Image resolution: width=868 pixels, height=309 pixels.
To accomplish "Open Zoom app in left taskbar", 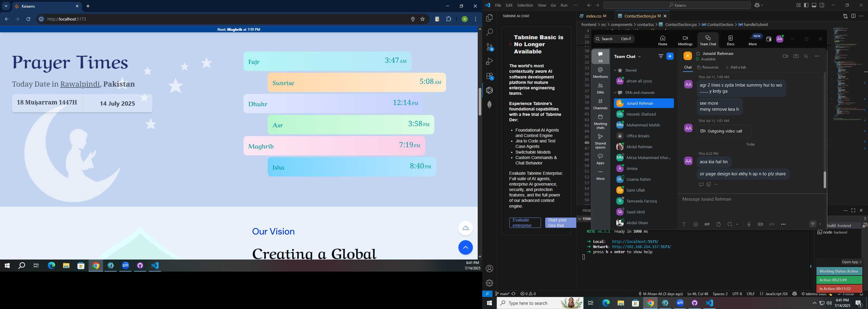I will (x=125, y=266).
